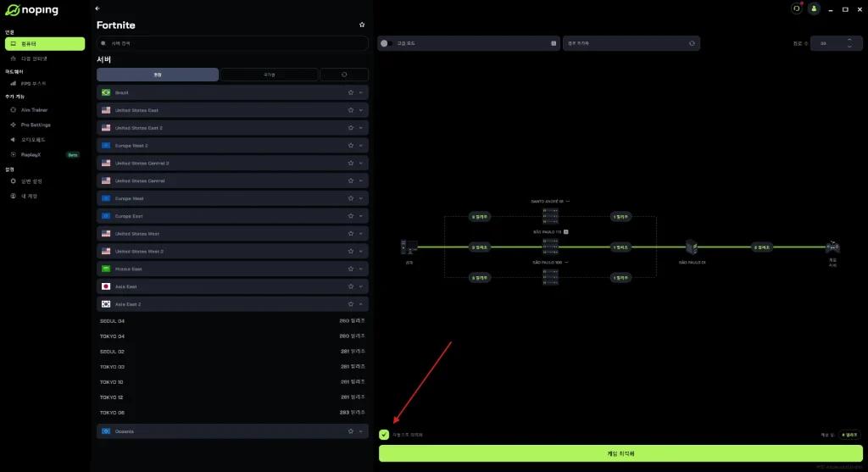Viewport: 868px width, 472px height.
Task: Star the United States East server
Action: pyautogui.click(x=350, y=110)
